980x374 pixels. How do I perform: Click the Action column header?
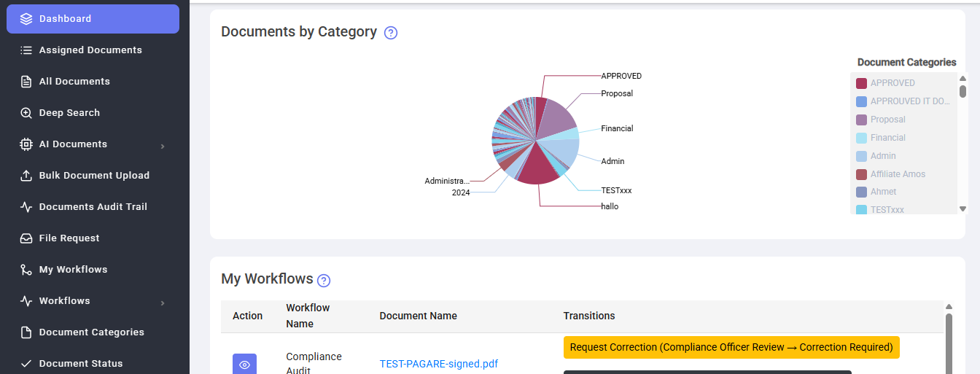pos(247,316)
